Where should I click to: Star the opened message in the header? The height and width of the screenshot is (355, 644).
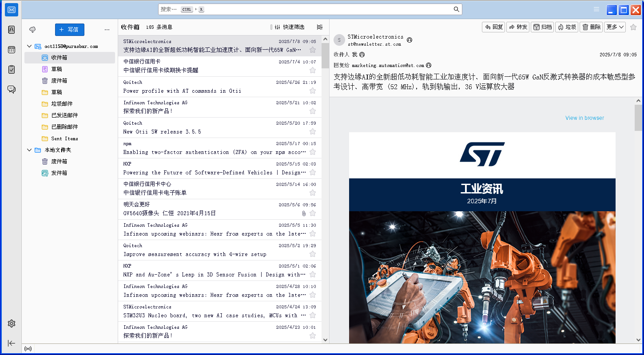633,27
